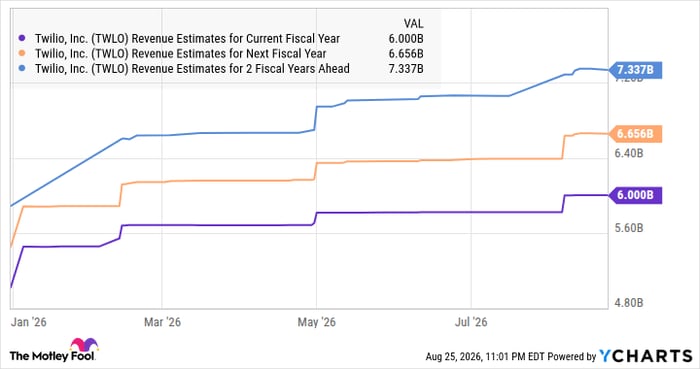Click the orange Next Fiscal Year legend dot
This screenshot has height=369, width=700.
click(x=22, y=54)
